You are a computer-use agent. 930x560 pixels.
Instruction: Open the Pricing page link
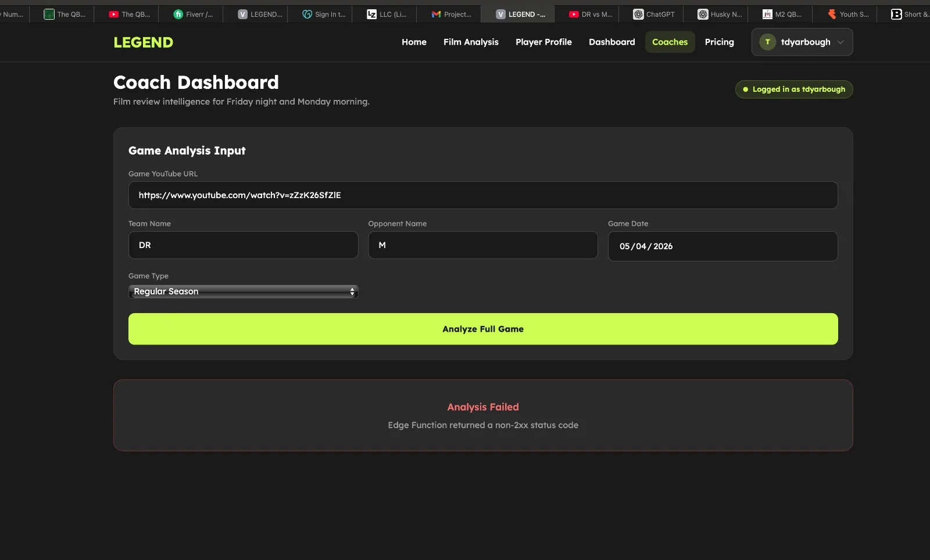click(719, 42)
